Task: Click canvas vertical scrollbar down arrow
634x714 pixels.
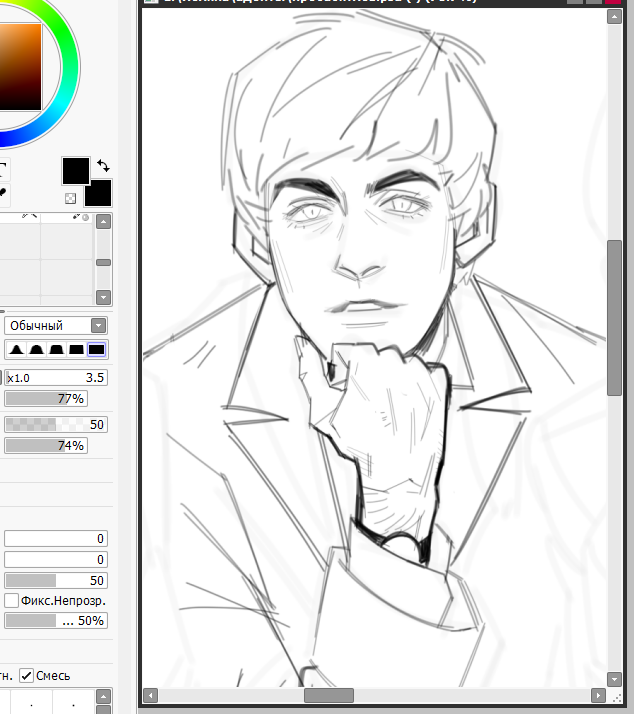Action: tap(614, 679)
